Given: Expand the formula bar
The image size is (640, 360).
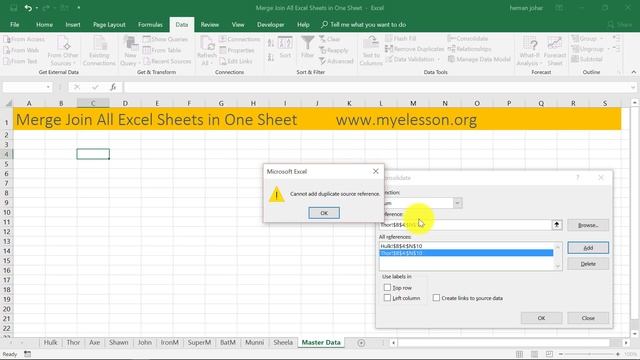Looking at the screenshot, I should tap(633, 87).
